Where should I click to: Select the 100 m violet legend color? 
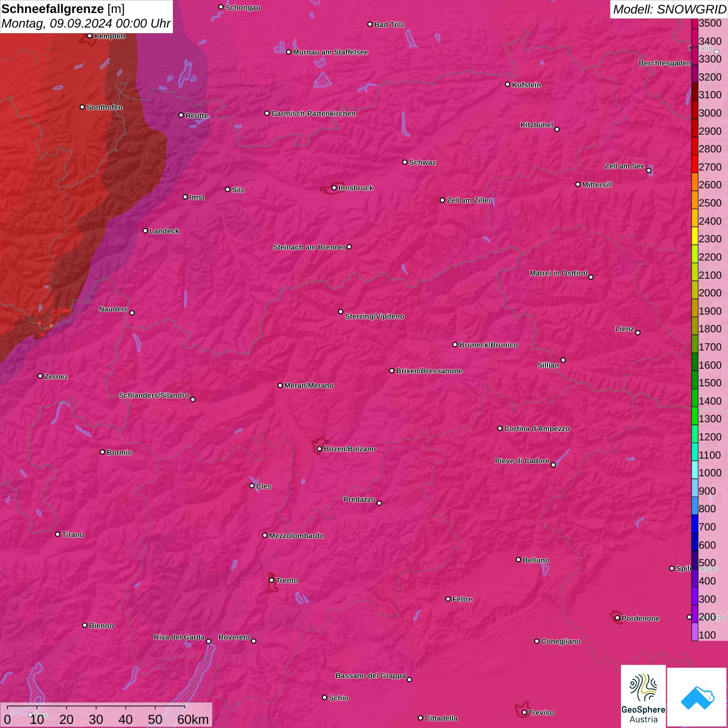[695, 632]
